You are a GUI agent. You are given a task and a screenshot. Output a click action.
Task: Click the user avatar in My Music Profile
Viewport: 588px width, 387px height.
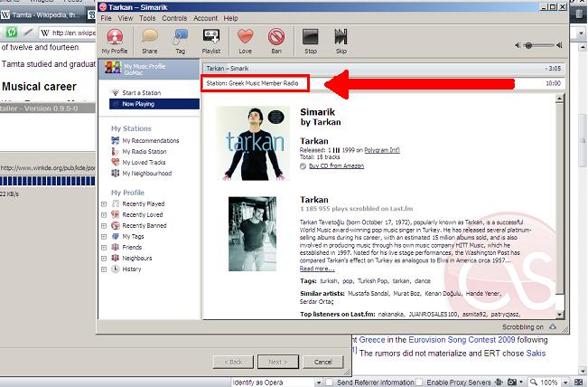113,68
